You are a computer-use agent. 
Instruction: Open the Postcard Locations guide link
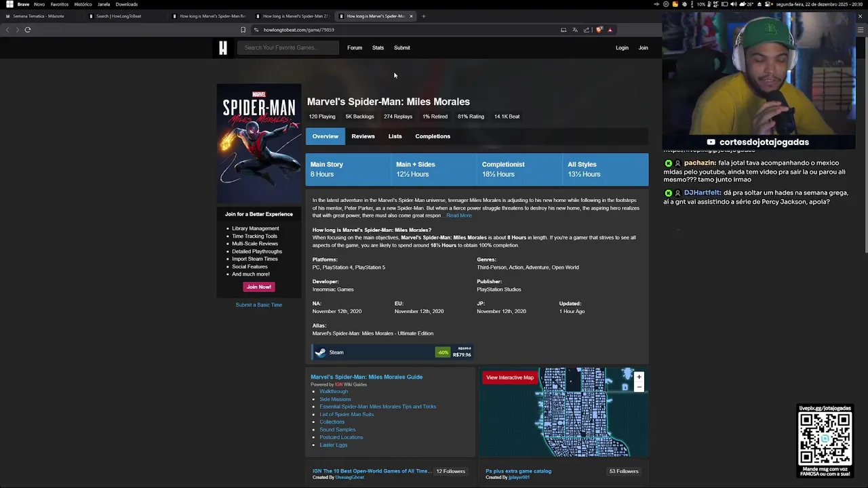[341, 437]
